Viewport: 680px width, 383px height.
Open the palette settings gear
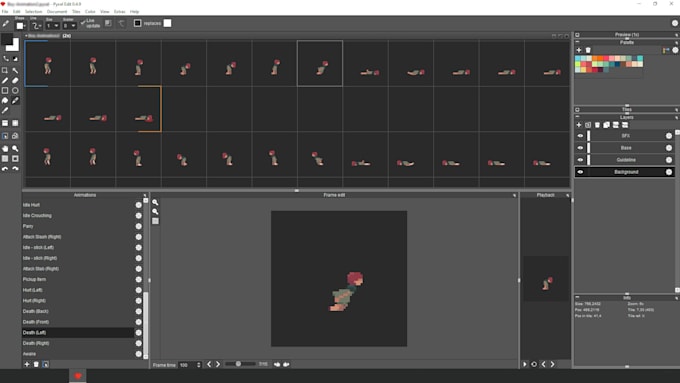(x=675, y=50)
